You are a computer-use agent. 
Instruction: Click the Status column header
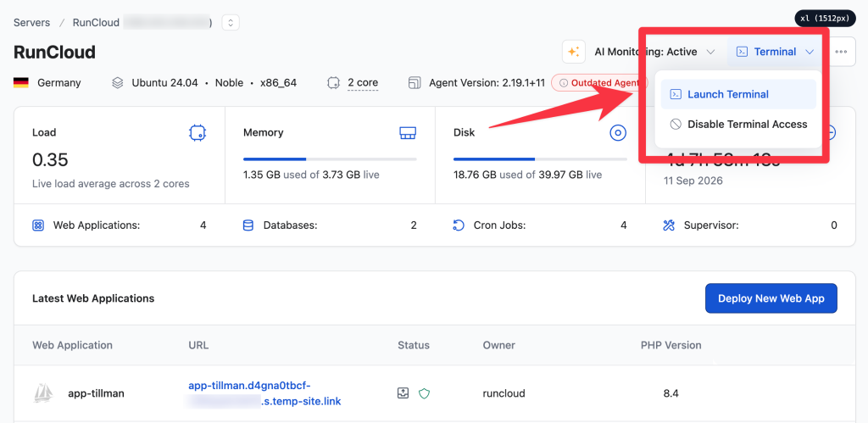[414, 346]
